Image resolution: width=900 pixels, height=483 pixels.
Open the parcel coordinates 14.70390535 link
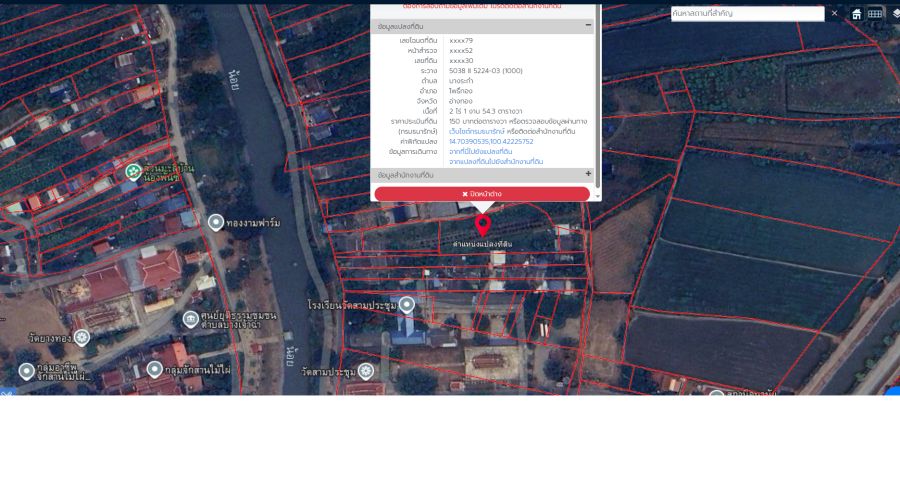491,141
